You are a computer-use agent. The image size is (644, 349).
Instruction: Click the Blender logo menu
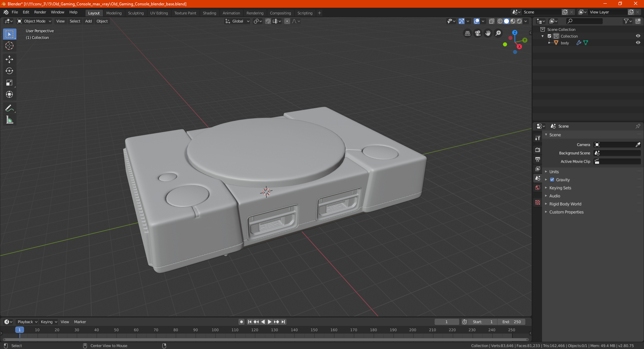[x=6, y=12]
